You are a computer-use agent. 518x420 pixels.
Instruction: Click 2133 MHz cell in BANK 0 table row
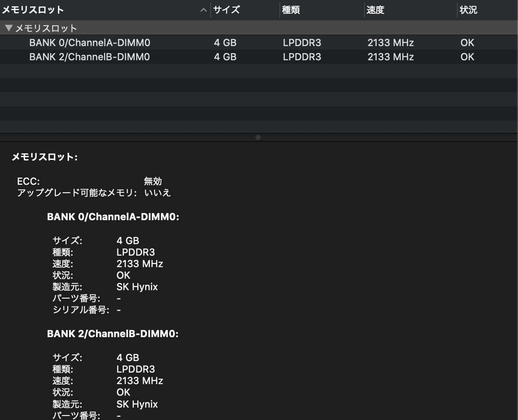[390, 43]
